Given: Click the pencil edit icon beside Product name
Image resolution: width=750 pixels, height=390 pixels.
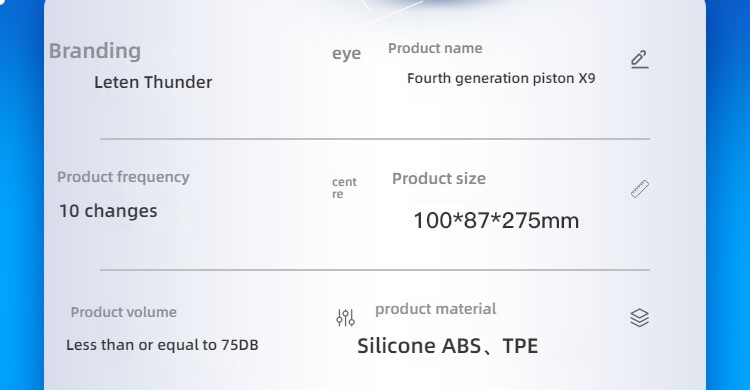Looking at the screenshot, I should tap(640, 59).
